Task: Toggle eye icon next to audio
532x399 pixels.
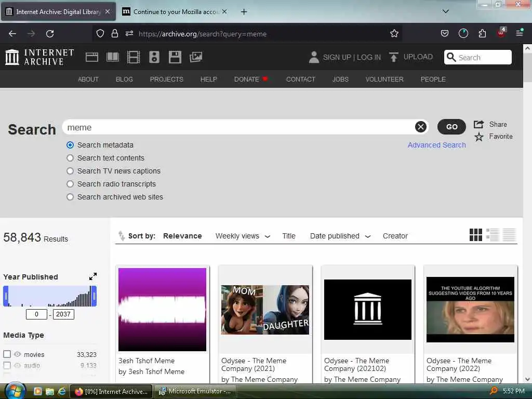Action: pos(17,365)
